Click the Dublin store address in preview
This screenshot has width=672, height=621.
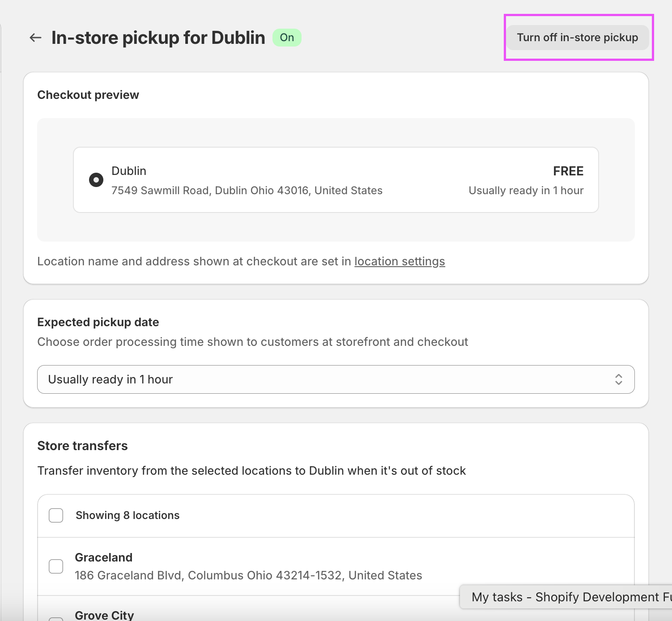click(x=247, y=191)
